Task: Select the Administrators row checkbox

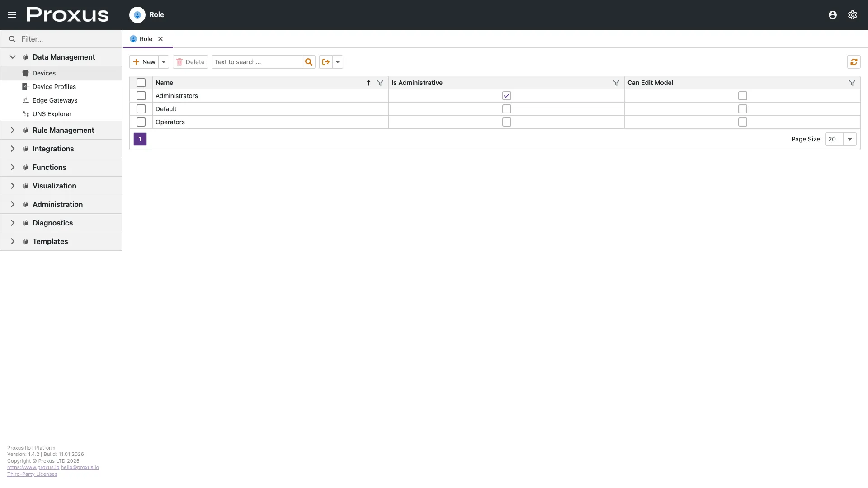Action: click(141, 96)
